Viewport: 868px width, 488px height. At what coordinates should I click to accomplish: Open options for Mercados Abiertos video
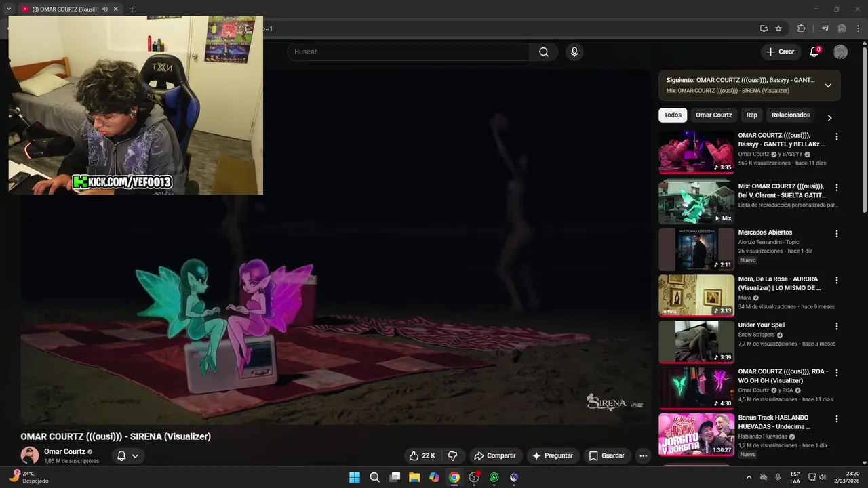836,234
